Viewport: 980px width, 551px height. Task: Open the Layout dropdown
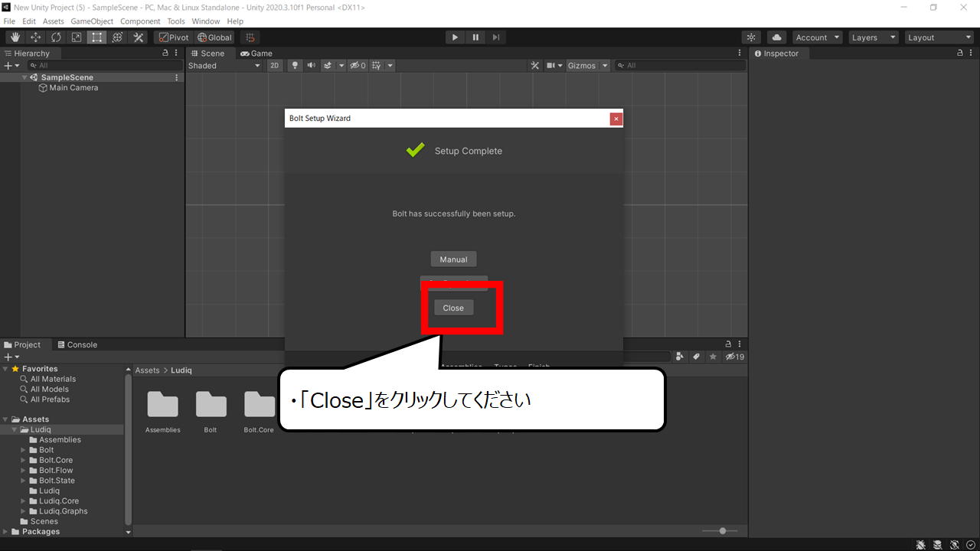click(938, 37)
